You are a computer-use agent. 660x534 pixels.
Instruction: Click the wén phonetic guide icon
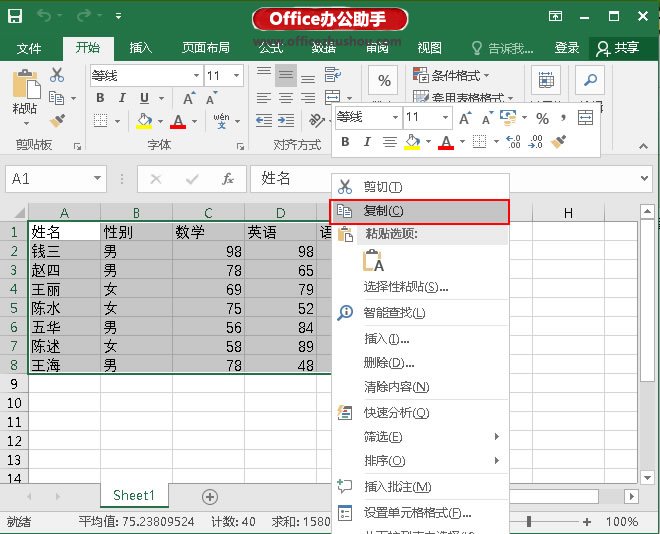[x=221, y=121]
